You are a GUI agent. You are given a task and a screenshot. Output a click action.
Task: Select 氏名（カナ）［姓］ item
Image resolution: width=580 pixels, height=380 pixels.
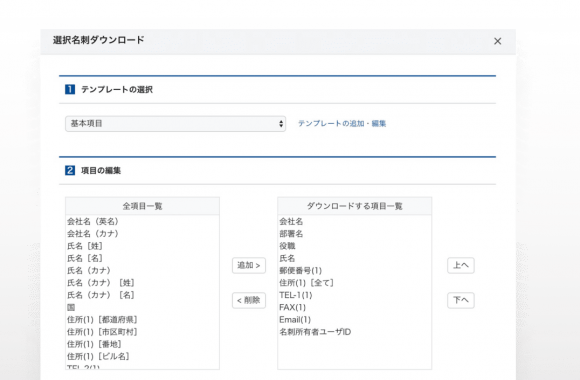142,283
